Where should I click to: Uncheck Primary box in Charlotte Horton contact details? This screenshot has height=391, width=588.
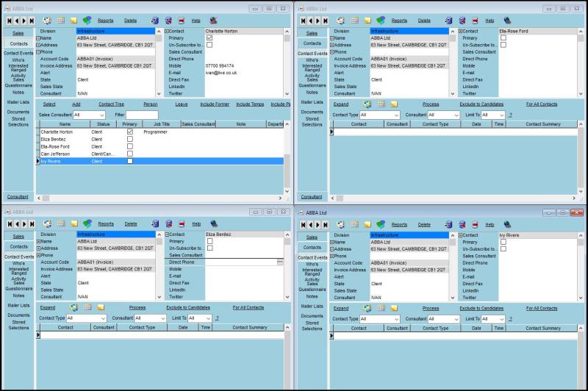209,38
